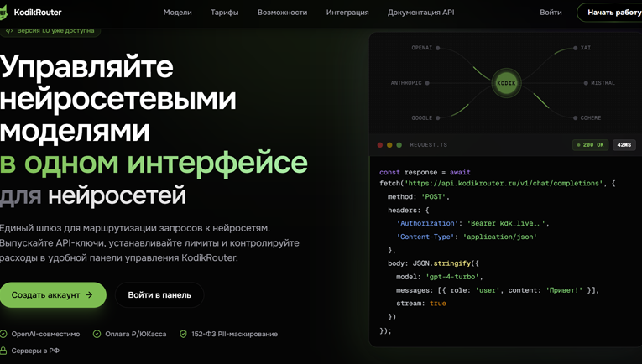
Task: Click the Создать аккаунт button
Action: (52, 295)
